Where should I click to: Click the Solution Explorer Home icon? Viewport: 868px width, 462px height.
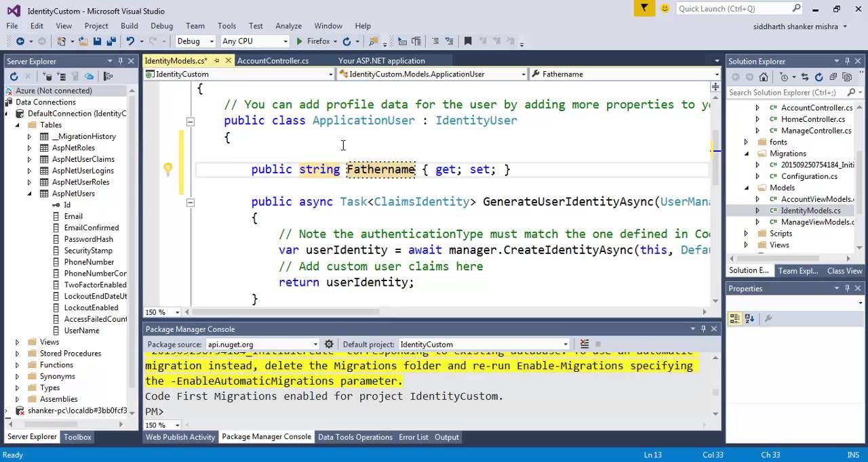click(764, 77)
